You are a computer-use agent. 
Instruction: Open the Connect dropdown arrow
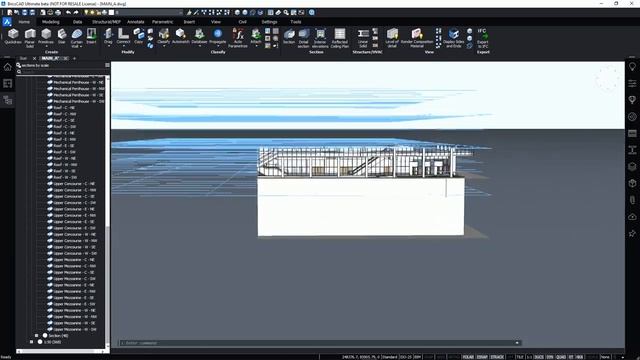tap(123, 46)
